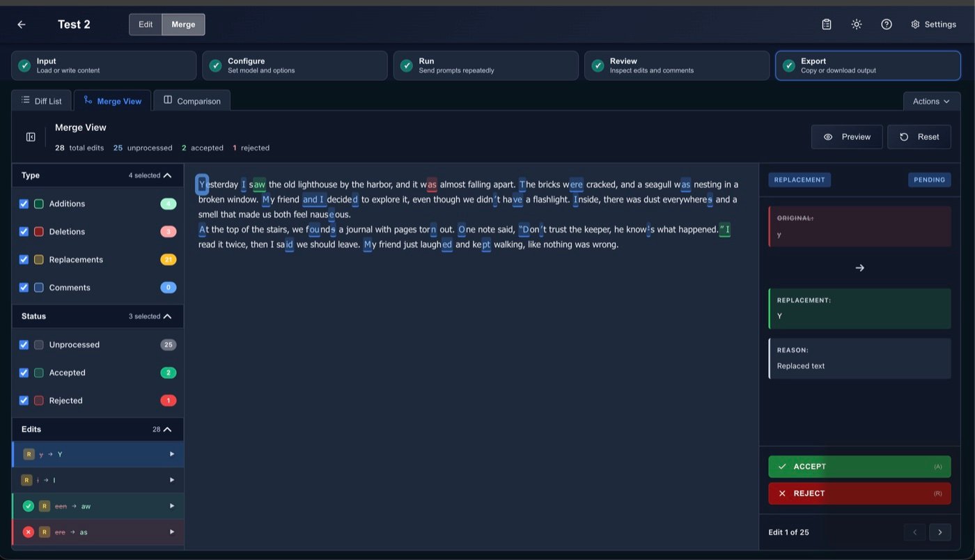Open the clipboard icon in header

pyautogui.click(x=827, y=24)
